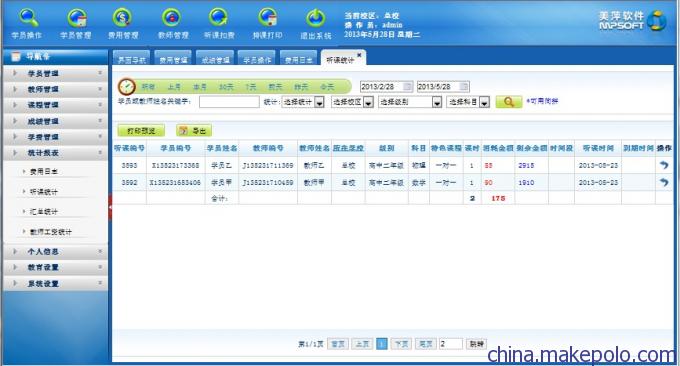Open 汇总统计 in the sidebar tree
Viewport: 680px width, 366px height.
point(44,212)
